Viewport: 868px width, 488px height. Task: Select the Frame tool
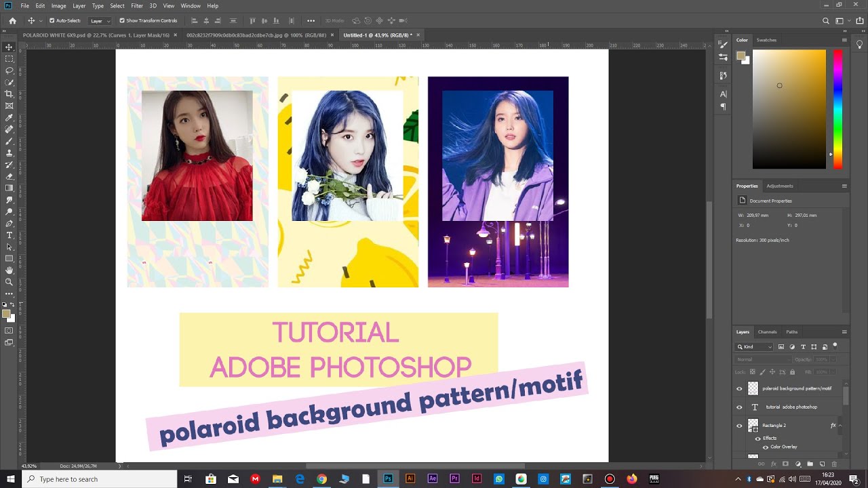point(9,106)
